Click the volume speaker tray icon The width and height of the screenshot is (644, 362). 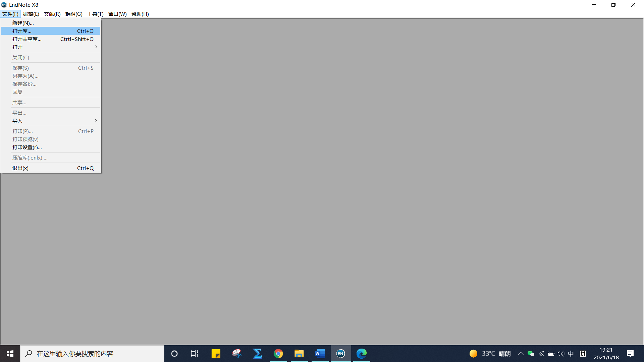(560, 354)
